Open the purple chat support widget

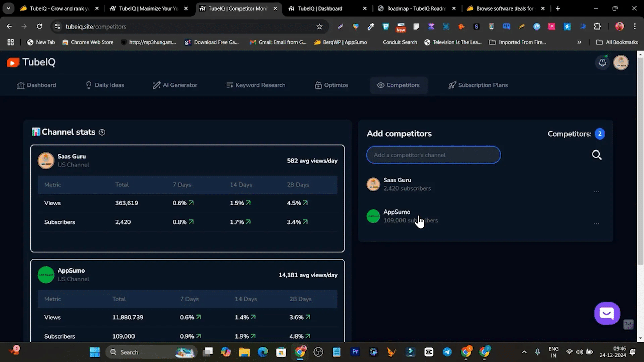607,314
